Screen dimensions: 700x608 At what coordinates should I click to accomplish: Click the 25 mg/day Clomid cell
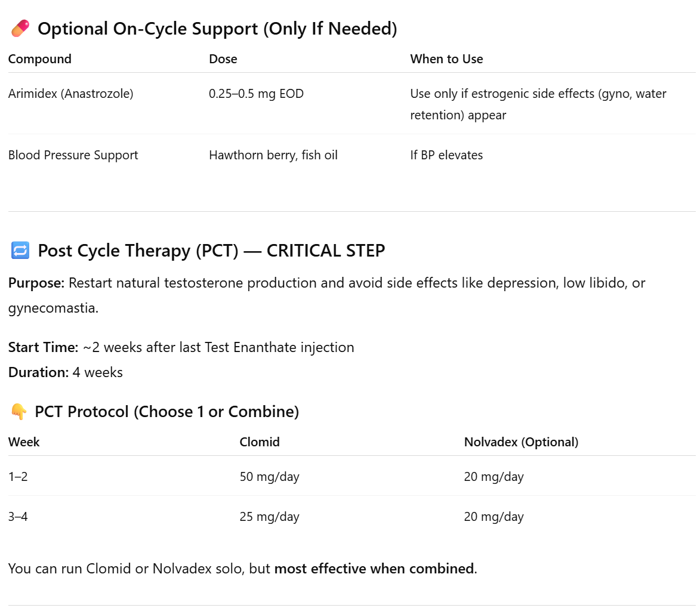(x=269, y=517)
